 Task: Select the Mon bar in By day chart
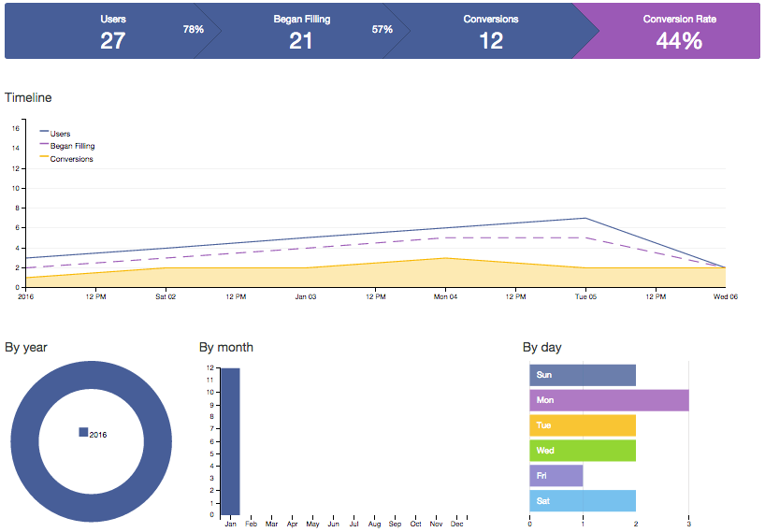[609, 400]
